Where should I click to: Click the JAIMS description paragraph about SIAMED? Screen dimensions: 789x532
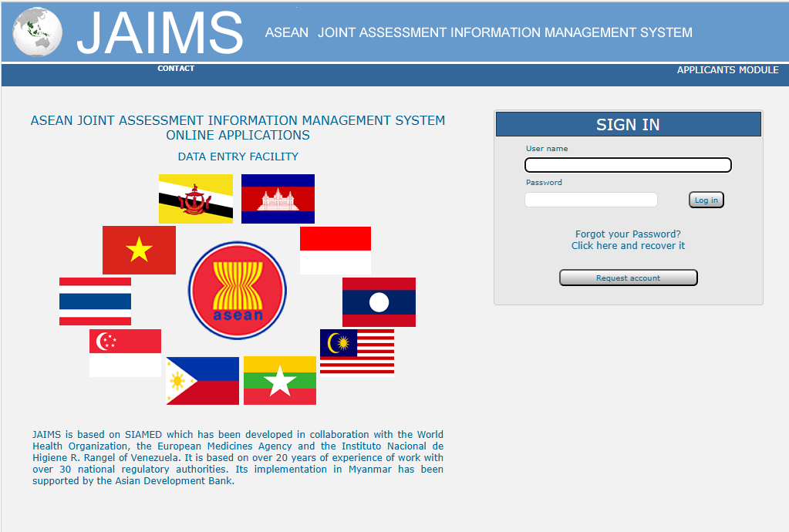238,457
